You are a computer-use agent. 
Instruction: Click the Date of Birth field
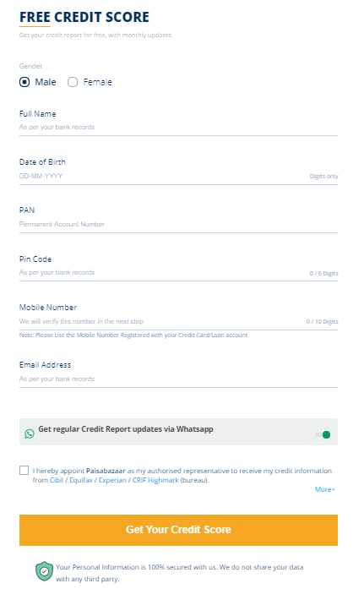179,176
